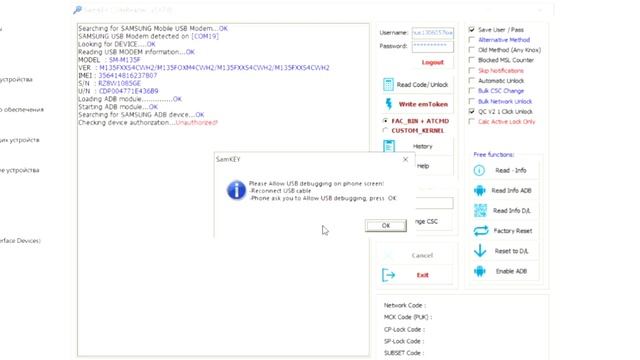Click the U/N value CDP004771E436B9
640x360 pixels.
tap(129, 91)
